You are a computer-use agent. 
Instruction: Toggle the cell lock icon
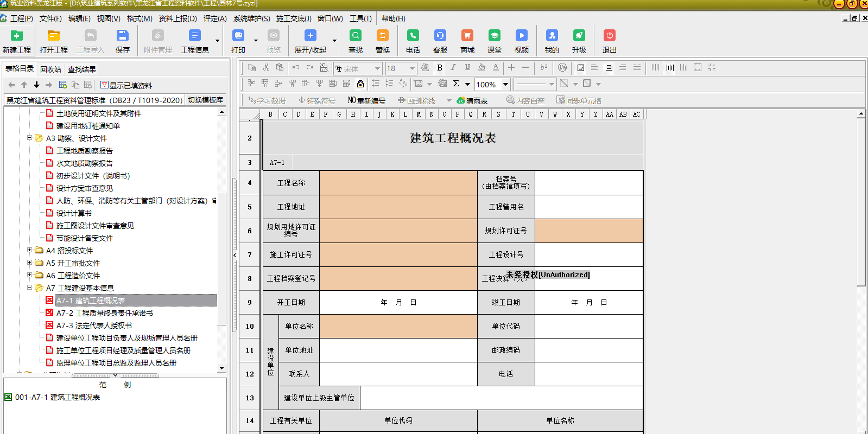click(360, 84)
